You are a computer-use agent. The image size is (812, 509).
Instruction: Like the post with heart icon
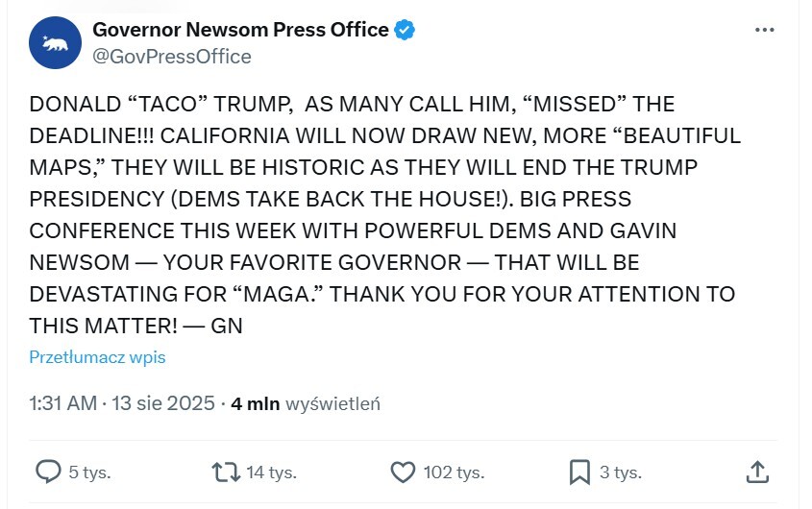(403, 472)
